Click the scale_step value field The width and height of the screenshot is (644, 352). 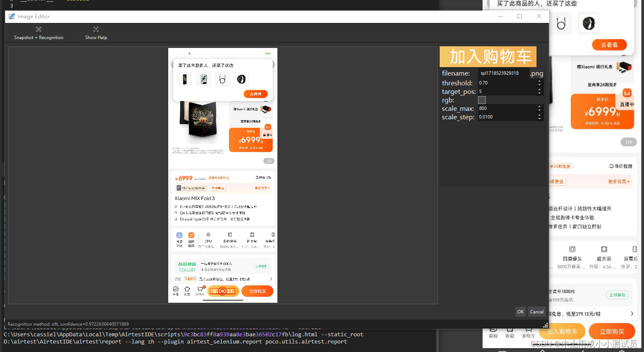507,117
